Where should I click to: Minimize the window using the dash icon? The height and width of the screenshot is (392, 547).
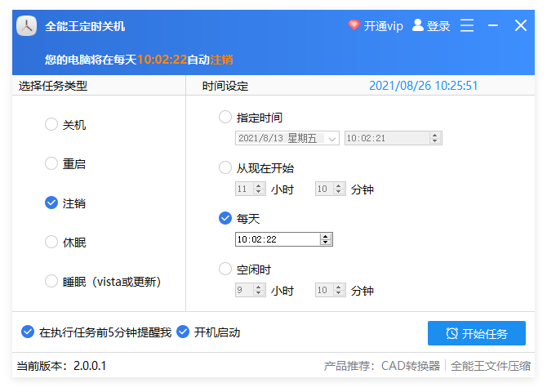click(494, 25)
